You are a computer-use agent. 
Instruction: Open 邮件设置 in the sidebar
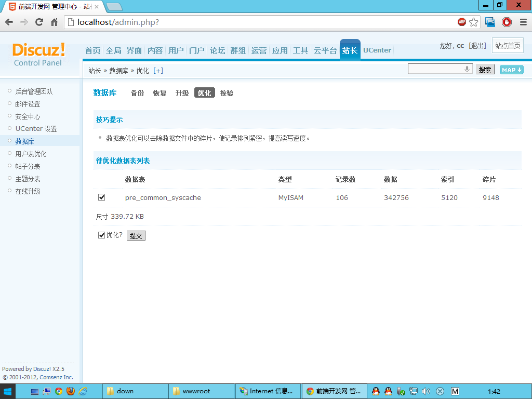[28, 104]
